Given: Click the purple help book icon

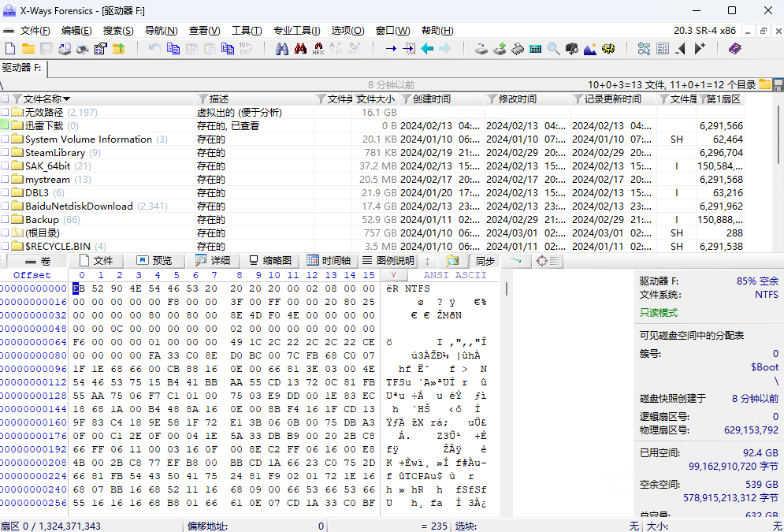Looking at the screenshot, I should pos(734,49).
